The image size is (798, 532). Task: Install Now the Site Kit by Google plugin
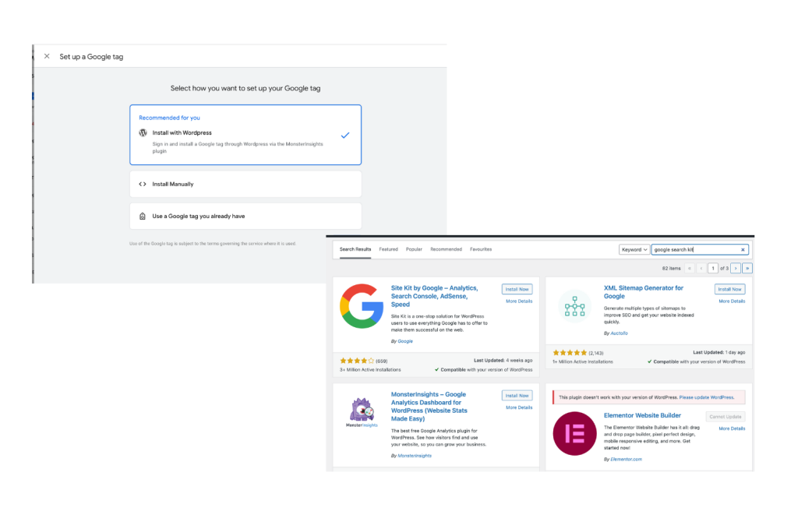[x=517, y=289]
